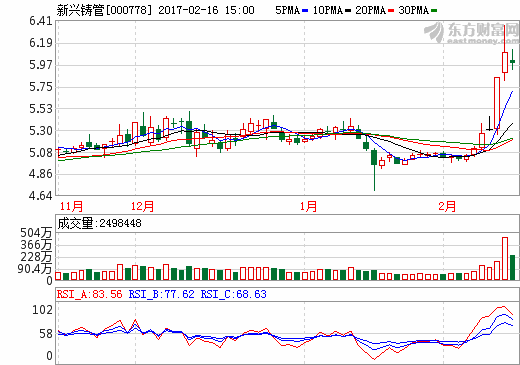Click the green 30PMA legend swatch
The height and width of the screenshot is (365, 520).
[434, 11]
